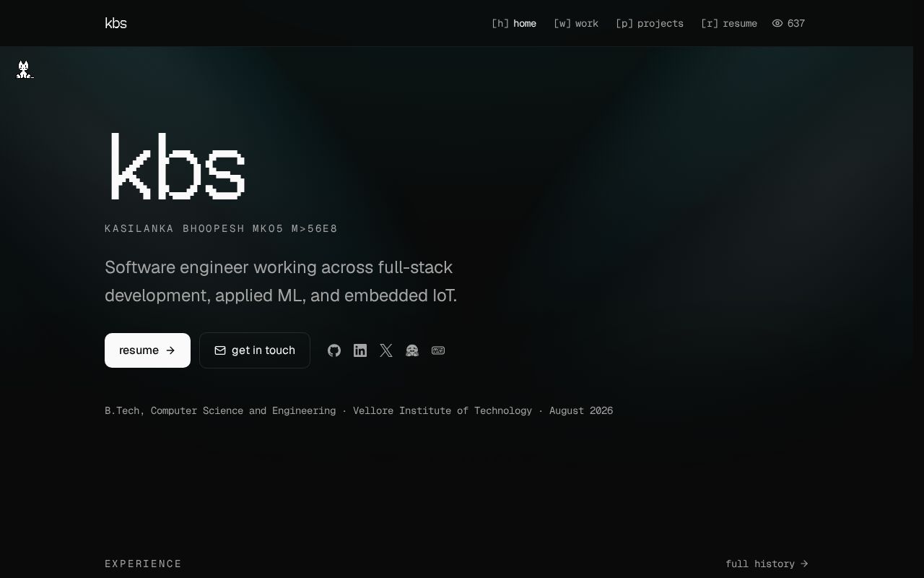The height and width of the screenshot is (578, 924).
Task: Open the LinkedIn profile icon
Action: tap(360, 350)
